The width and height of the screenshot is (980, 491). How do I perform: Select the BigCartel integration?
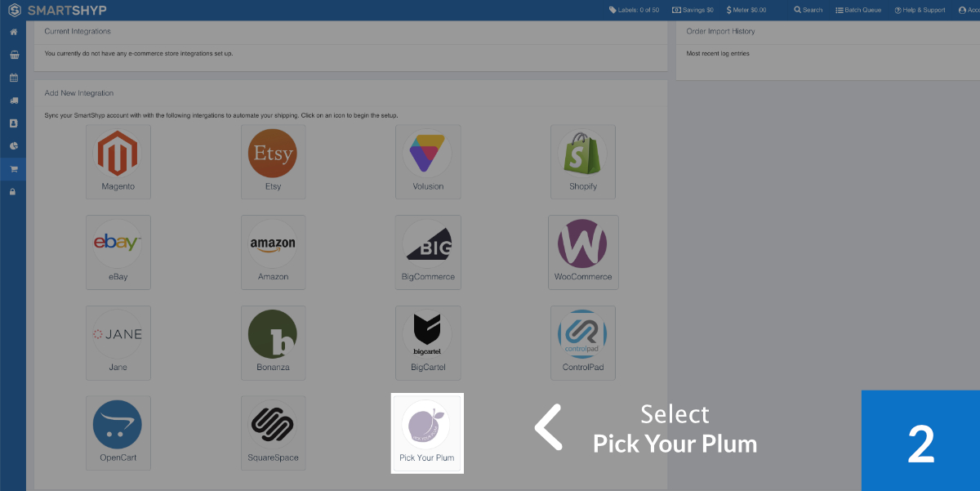tap(428, 342)
